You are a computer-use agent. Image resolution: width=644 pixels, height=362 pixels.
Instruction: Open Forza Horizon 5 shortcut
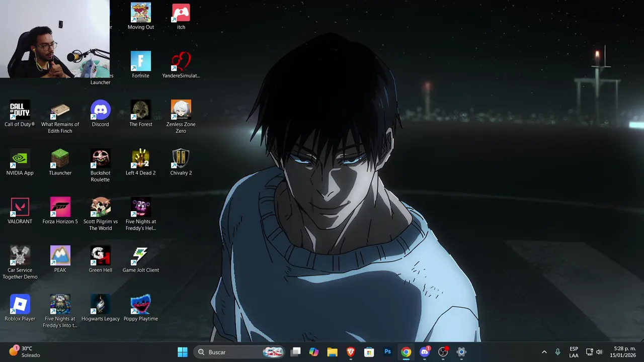60,211
